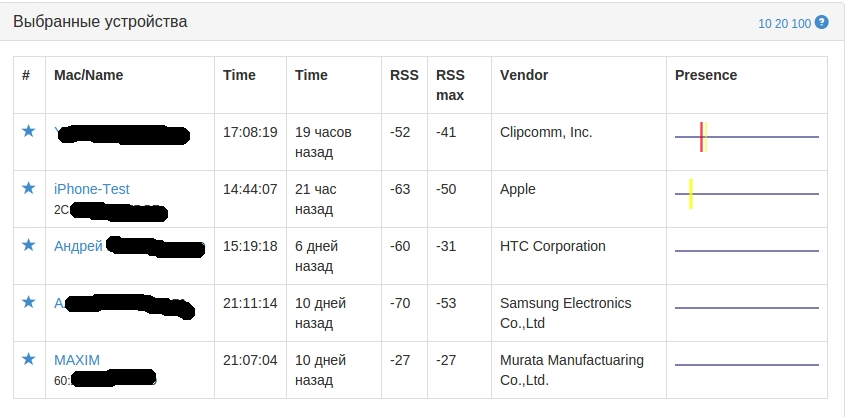845x417 pixels.
Task: Open the Андрей device link
Action: pos(78,246)
